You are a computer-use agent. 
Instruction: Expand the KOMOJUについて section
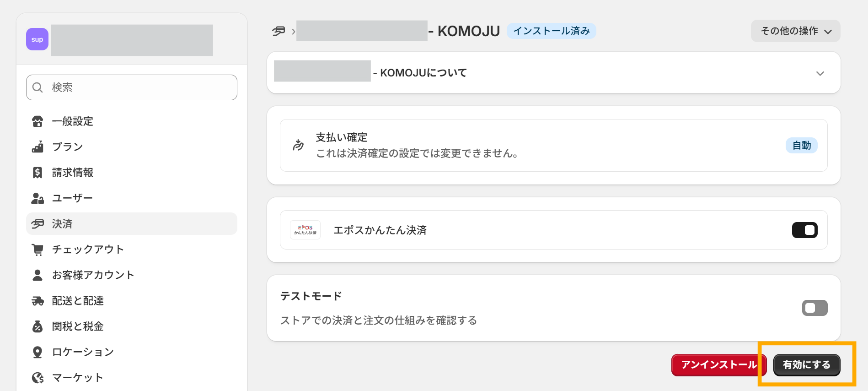(x=819, y=72)
